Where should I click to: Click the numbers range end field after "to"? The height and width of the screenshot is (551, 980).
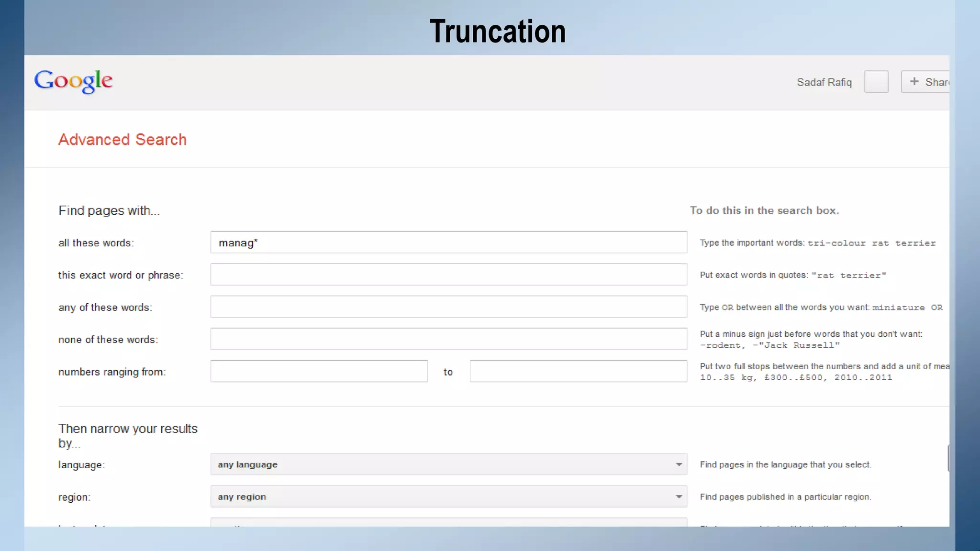[579, 371]
